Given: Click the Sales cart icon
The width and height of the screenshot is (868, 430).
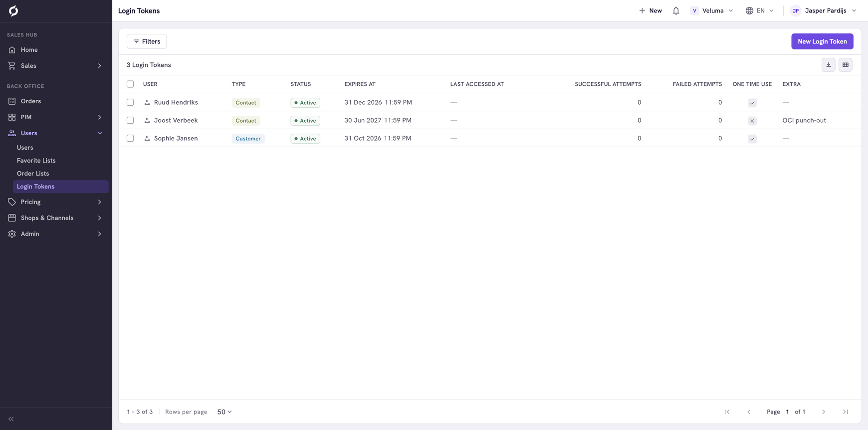Looking at the screenshot, I should click(x=12, y=66).
